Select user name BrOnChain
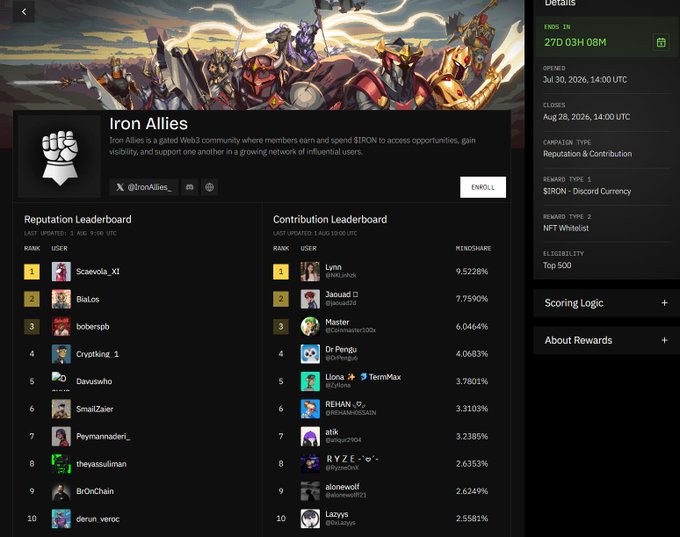680x537 pixels. [x=95, y=491]
